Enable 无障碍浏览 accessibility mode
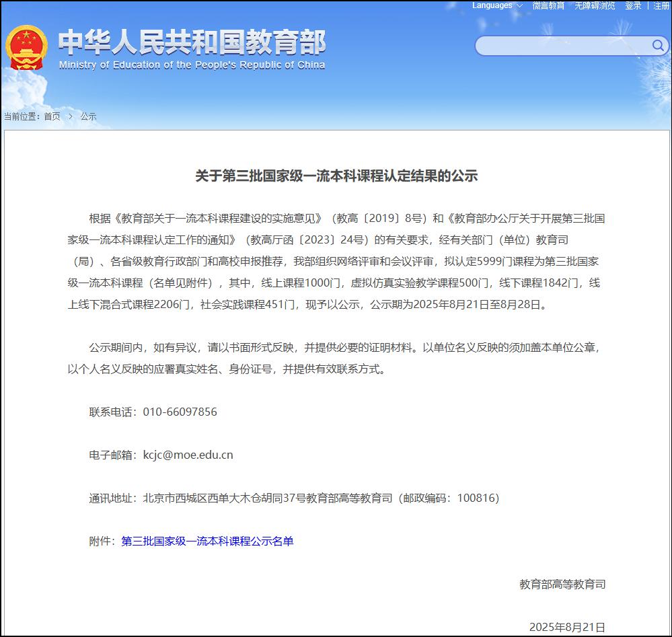The height and width of the screenshot is (637, 672). [594, 5]
